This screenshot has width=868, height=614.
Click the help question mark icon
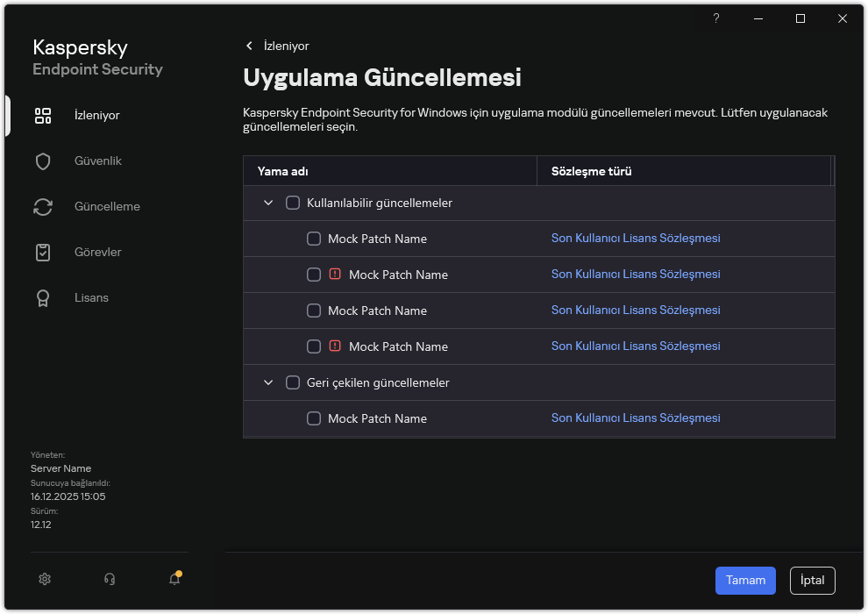tap(716, 18)
